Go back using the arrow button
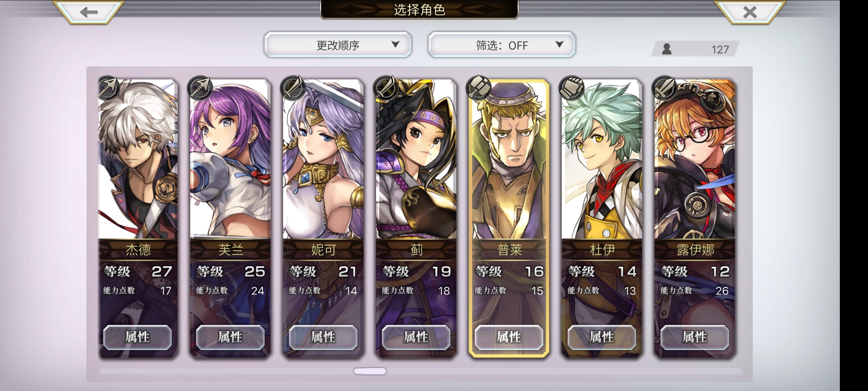868x391 pixels. click(x=89, y=12)
